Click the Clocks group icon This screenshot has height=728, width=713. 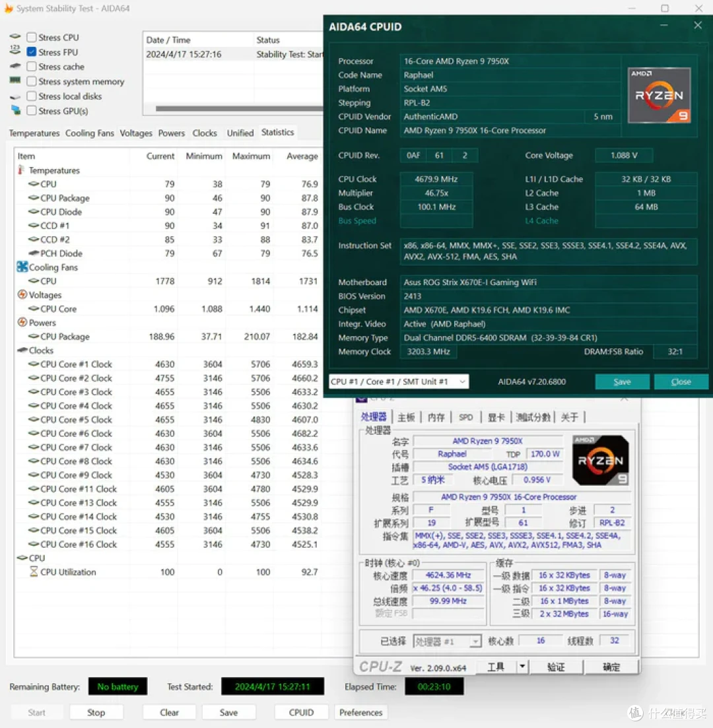pos(22,350)
